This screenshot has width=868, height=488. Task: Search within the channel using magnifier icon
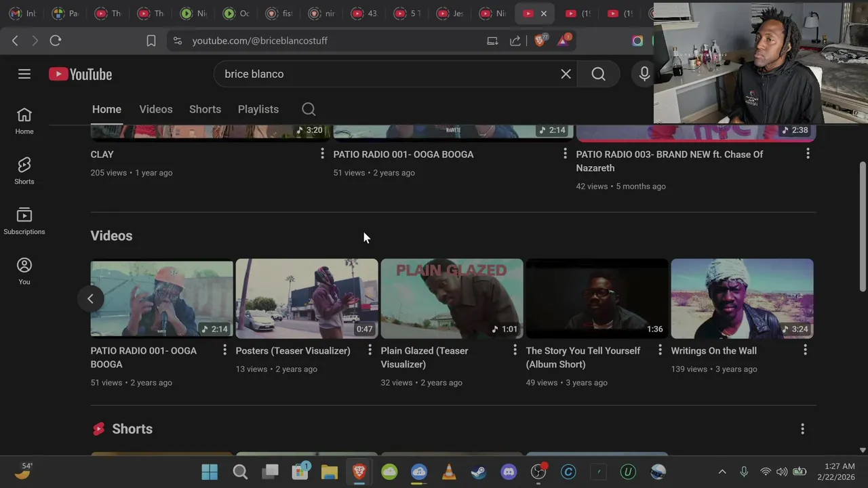coord(309,109)
